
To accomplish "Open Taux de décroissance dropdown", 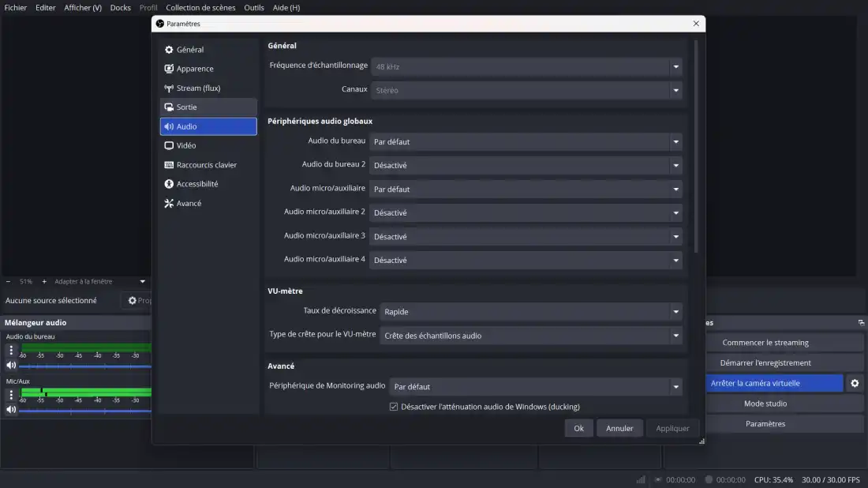I will click(x=531, y=312).
